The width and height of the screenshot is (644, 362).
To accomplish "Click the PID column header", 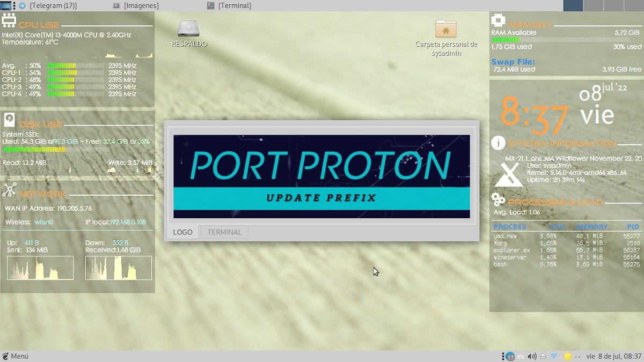I will 633,227.
